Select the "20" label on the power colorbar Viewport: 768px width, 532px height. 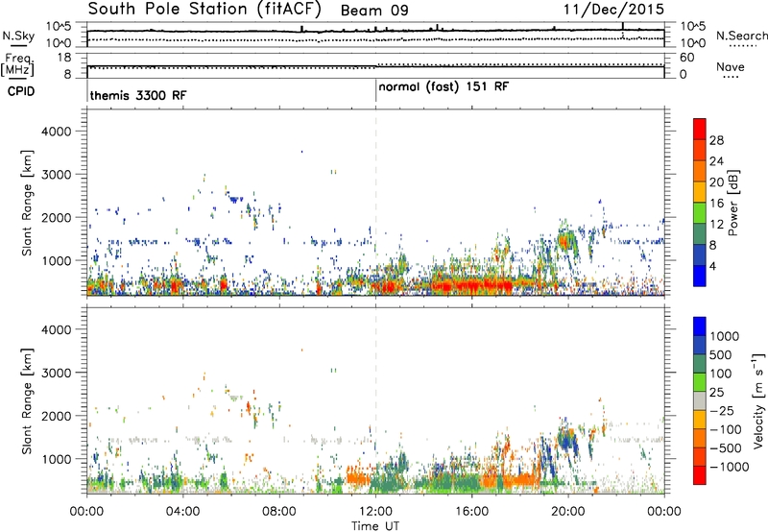click(x=716, y=182)
